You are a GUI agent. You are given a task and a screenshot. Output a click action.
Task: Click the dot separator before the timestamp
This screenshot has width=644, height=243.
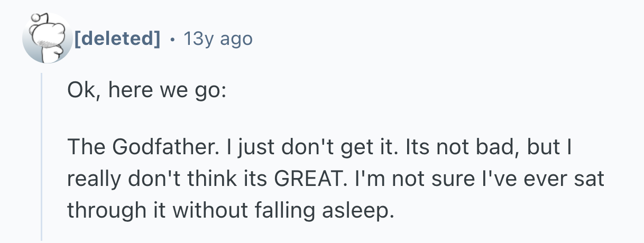point(171,39)
